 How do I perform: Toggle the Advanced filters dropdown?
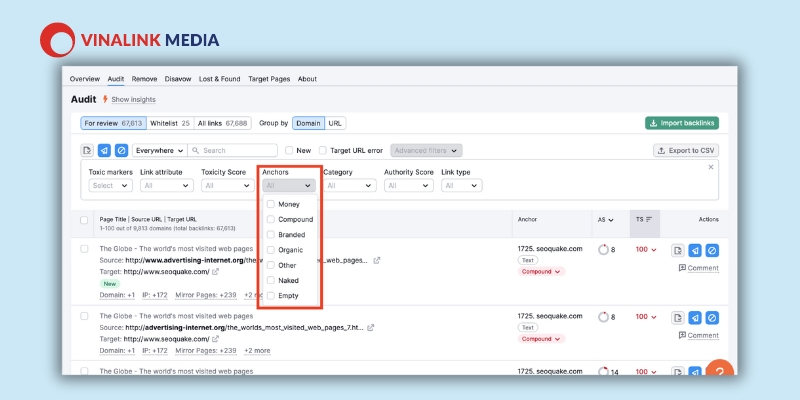427,151
